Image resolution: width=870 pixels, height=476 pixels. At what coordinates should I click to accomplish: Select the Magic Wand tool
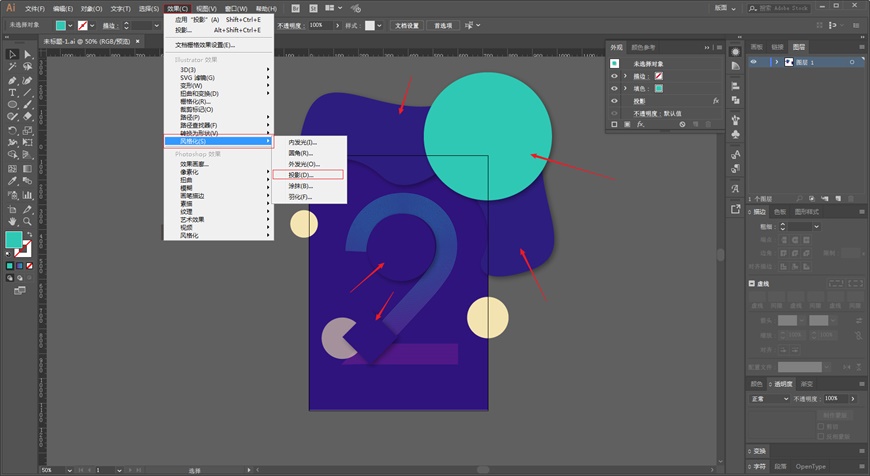coord(12,67)
